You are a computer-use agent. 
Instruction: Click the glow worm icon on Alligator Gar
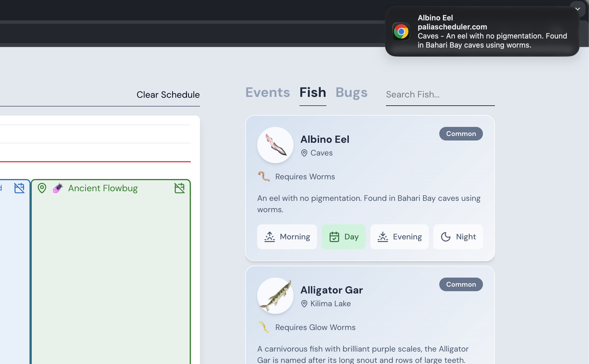[264, 327]
